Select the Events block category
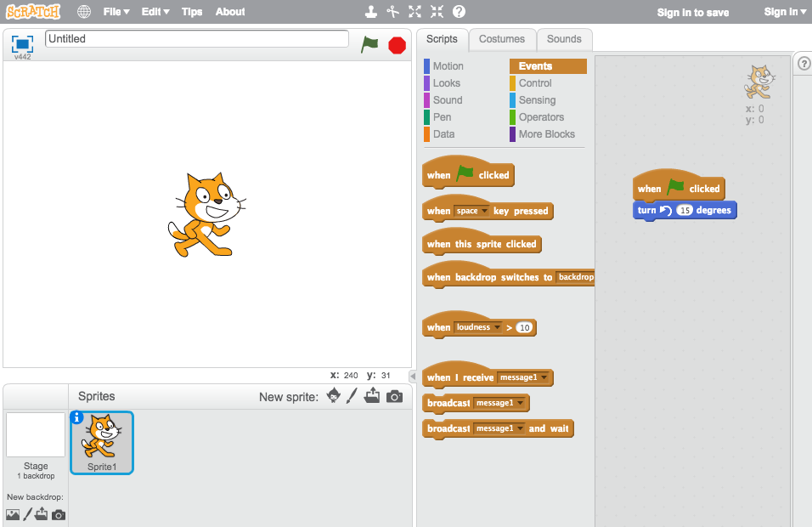 [x=548, y=65]
